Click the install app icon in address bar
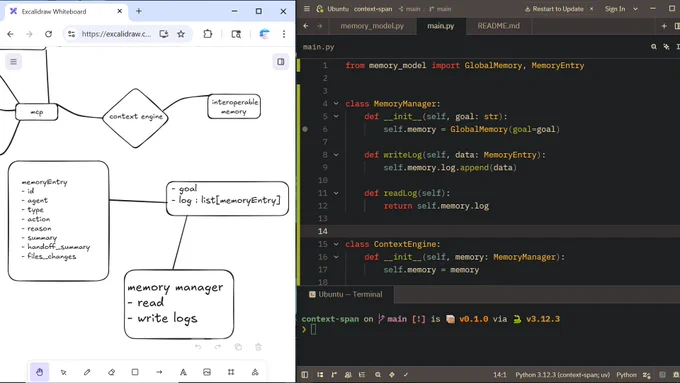 [x=163, y=34]
